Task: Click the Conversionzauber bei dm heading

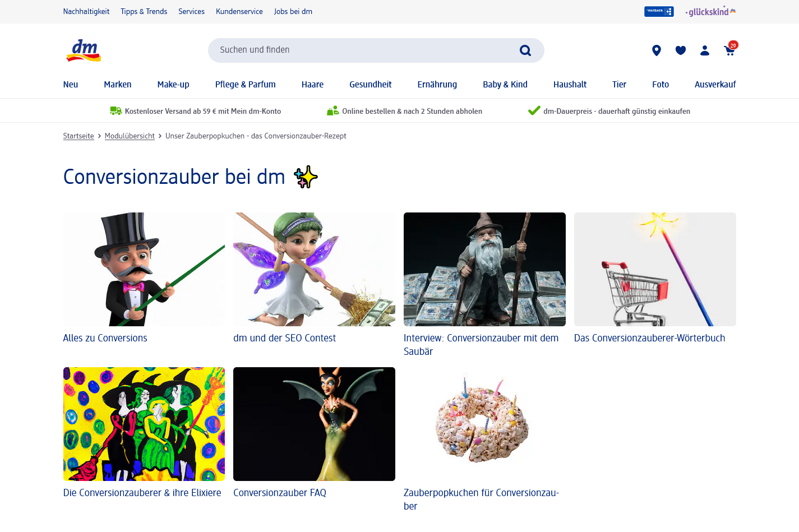Action: click(x=191, y=177)
